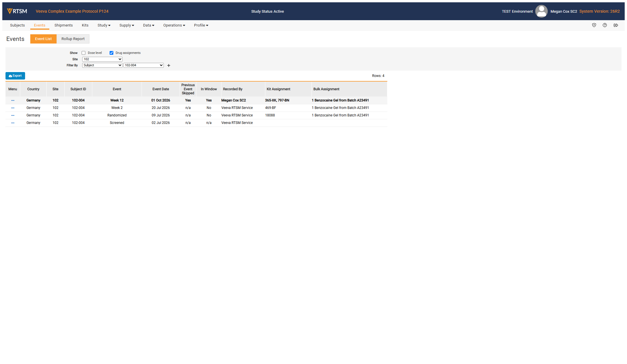The image size is (627, 364).
Task: Expand the Supply menu
Action: click(x=127, y=25)
